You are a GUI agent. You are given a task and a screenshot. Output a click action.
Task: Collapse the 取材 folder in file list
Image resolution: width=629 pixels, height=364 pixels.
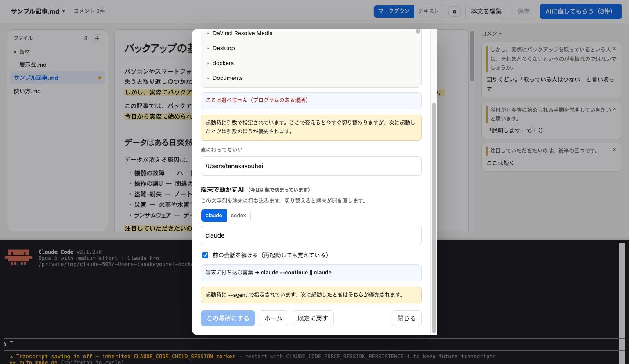[15, 52]
